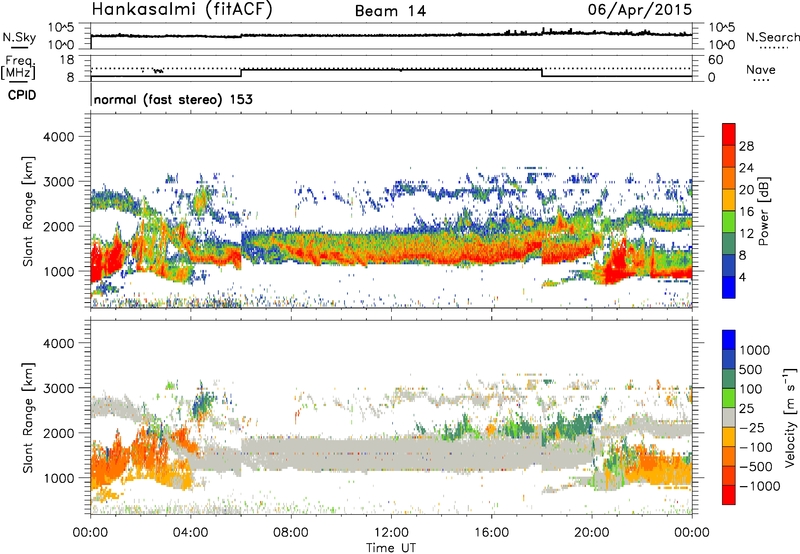Click the 'normal (fast stereo) 153' text

(173, 99)
